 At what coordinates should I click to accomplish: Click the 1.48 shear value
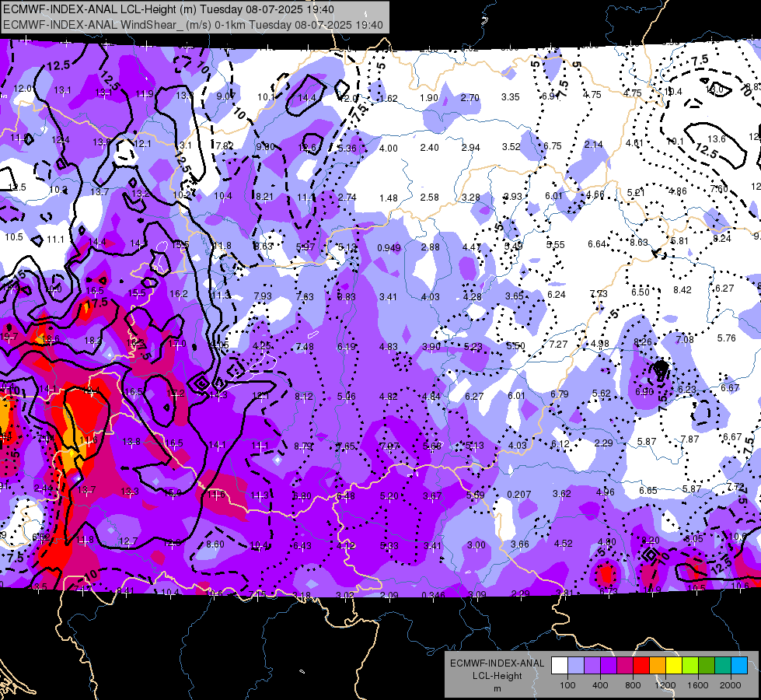coord(389,198)
